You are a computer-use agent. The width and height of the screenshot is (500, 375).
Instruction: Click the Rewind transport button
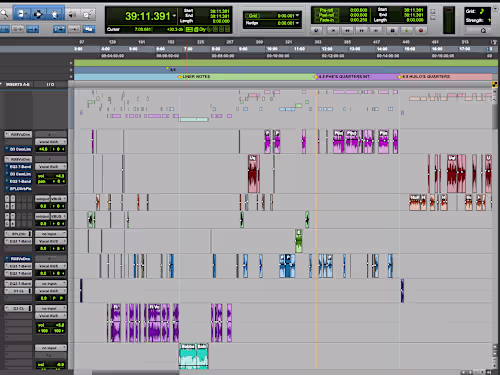point(347,30)
